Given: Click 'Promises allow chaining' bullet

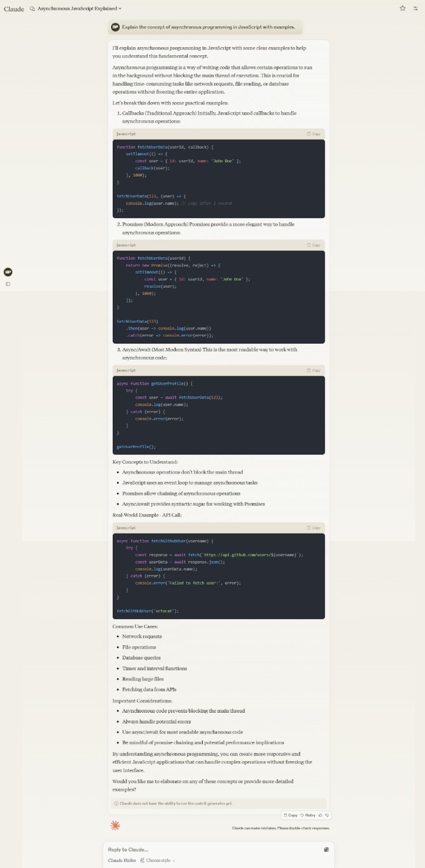Looking at the screenshot, I should [x=181, y=493].
